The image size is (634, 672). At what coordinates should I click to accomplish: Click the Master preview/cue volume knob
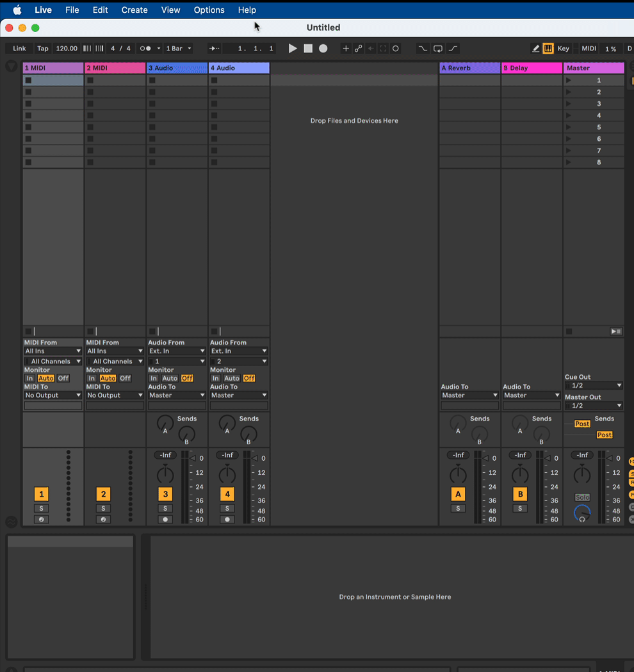[x=582, y=513]
